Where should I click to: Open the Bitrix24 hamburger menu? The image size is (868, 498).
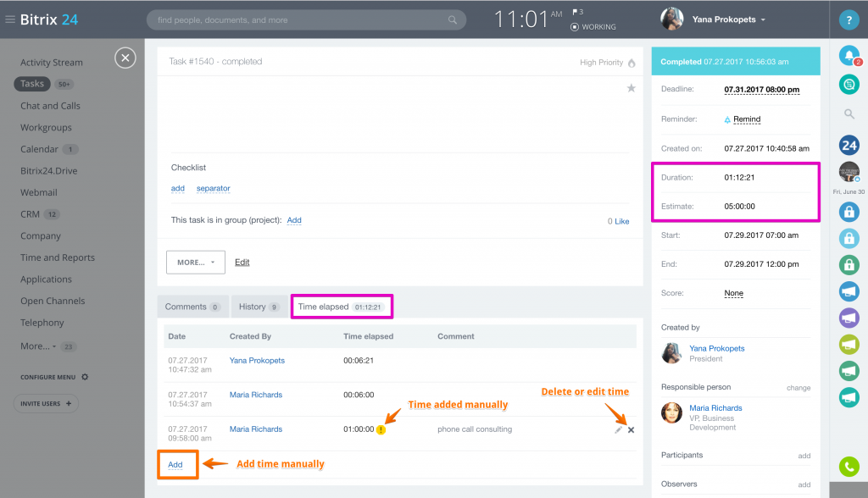point(10,19)
